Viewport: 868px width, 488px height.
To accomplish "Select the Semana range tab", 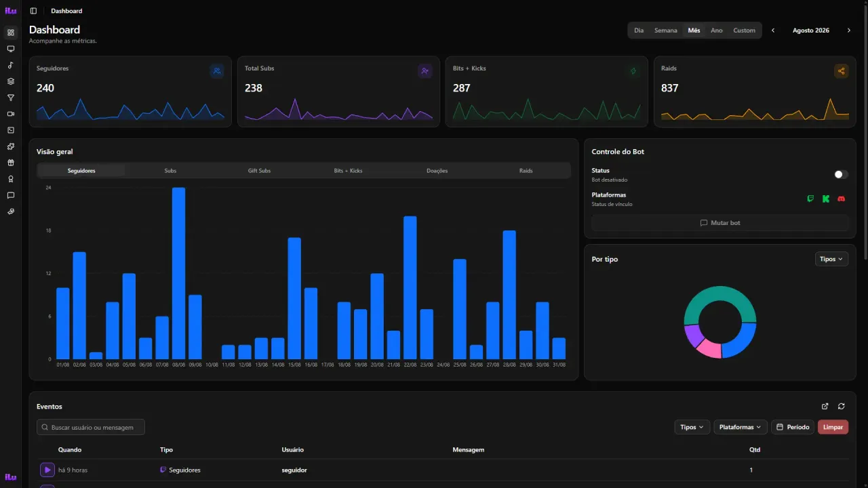I will pos(666,30).
